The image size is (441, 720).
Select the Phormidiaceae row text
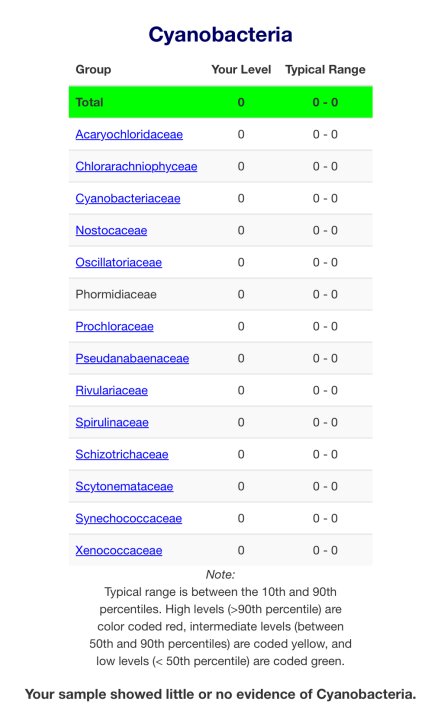click(x=116, y=294)
